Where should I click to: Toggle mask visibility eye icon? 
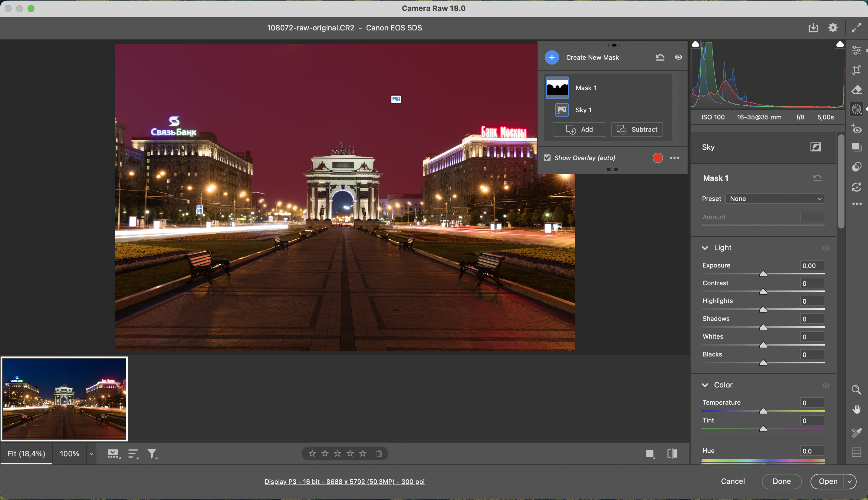coord(678,57)
